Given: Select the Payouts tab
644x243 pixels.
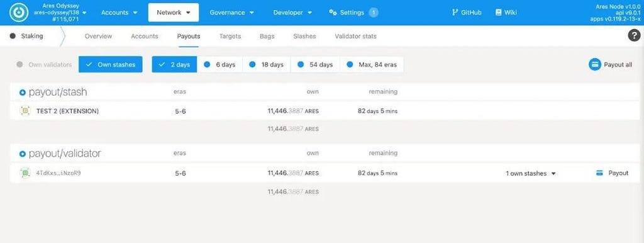Looking at the screenshot, I should (x=189, y=36).
